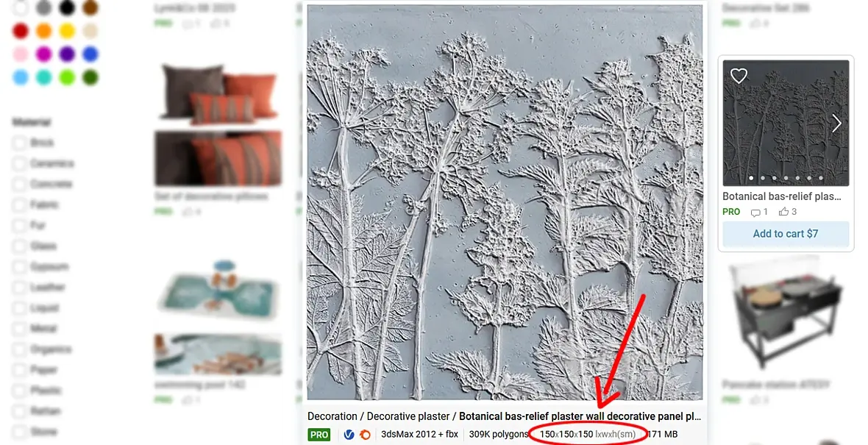Open the swimming pool model thumbnail

[218, 318]
